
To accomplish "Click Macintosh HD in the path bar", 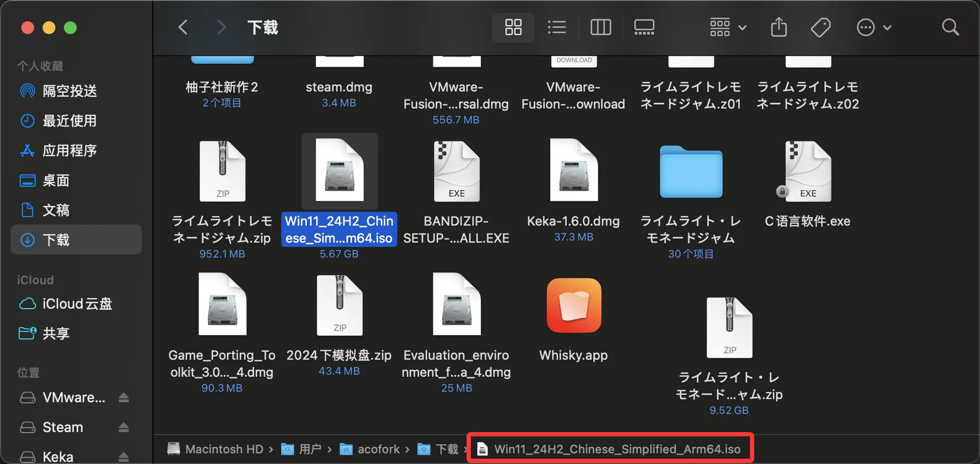I will [x=224, y=449].
